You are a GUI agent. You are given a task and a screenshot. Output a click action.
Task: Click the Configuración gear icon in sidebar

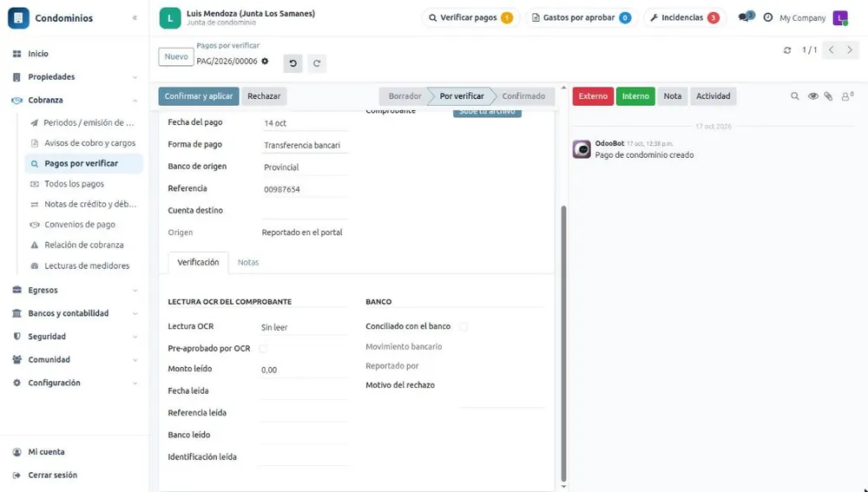pos(17,383)
